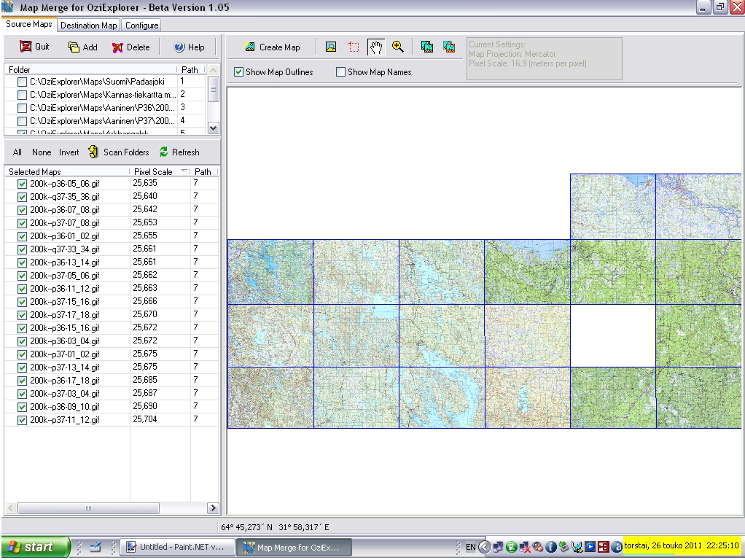This screenshot has height=560, width=745.
Task: Click the show full map view icon
Action: pos(331,47)
